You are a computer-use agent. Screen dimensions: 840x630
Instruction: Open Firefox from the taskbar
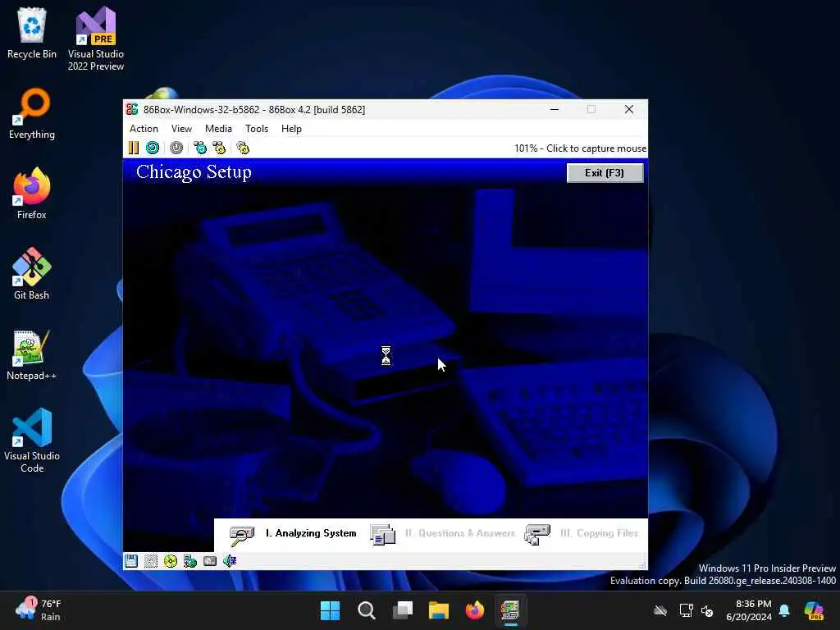[x=475, y=610]
